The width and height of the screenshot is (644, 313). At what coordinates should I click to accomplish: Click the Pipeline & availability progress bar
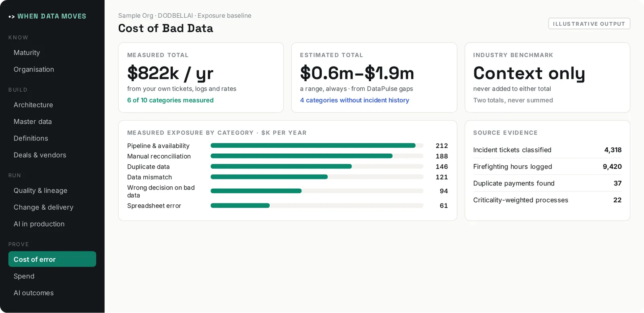(317, 146)
